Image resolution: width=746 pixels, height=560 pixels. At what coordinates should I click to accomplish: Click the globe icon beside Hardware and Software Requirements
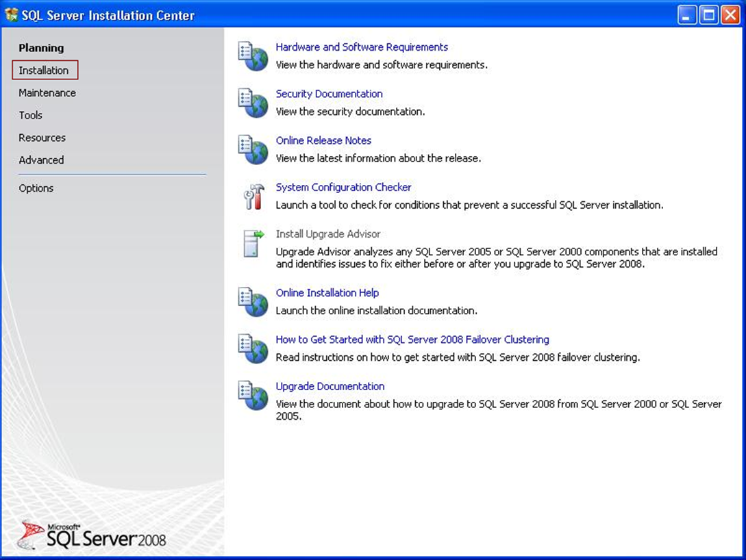252,56
